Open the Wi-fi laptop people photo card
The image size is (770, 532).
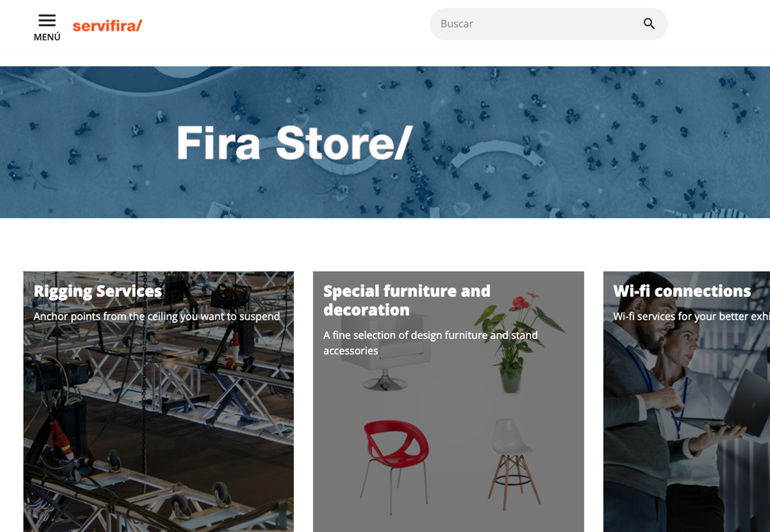pyautogui.click(x=687, y=401)
